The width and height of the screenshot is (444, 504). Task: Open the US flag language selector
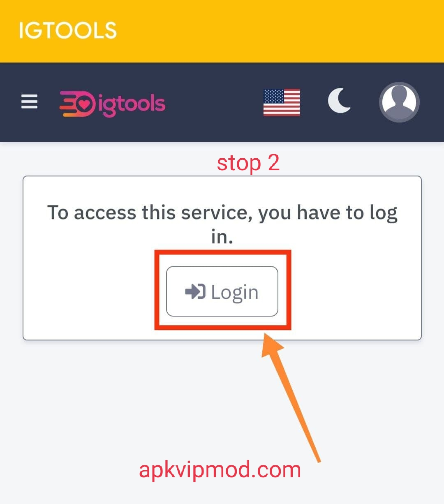click(x=282, y=102)
